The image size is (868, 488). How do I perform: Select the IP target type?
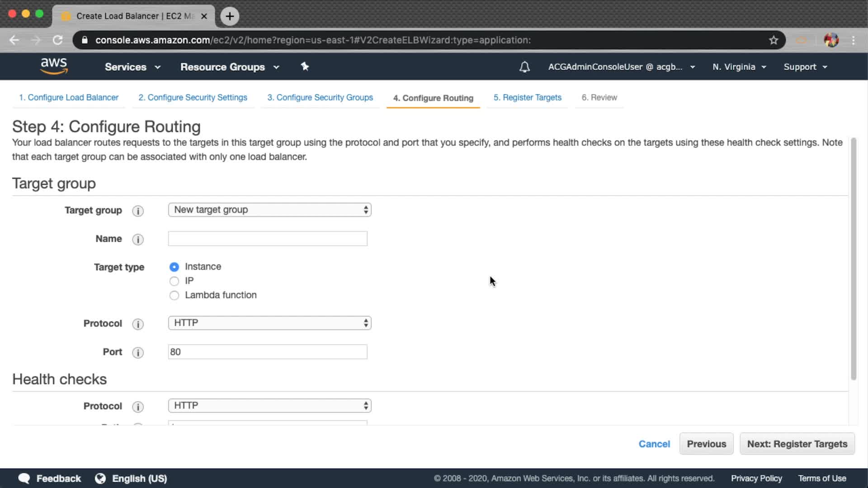(174, 281)
